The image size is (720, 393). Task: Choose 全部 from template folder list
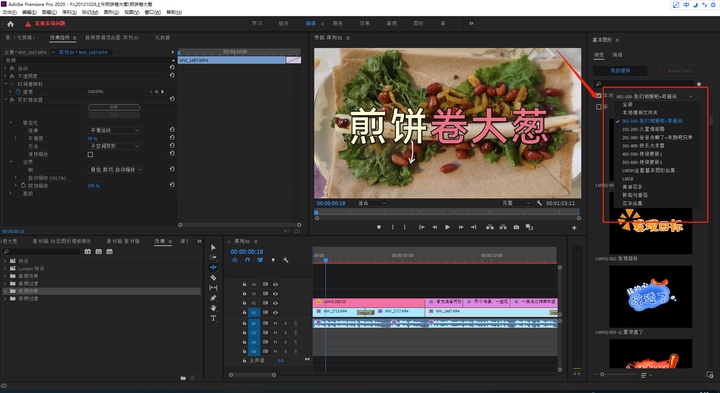(x=627, y=105)
